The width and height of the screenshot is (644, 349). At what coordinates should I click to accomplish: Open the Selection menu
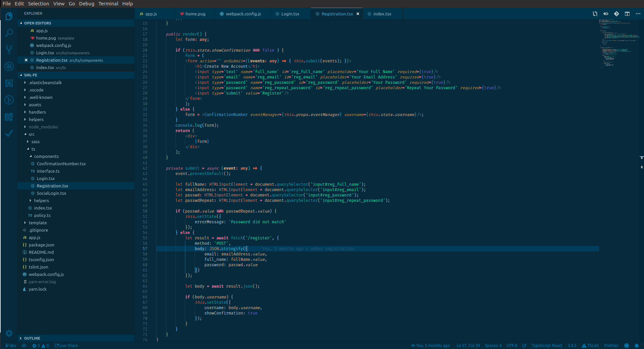39,4
